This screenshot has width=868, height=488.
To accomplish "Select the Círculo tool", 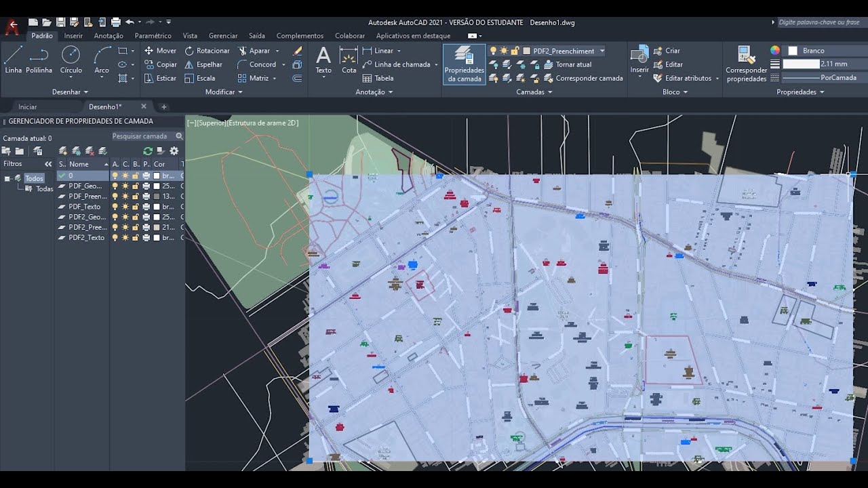I will [71, 60].
